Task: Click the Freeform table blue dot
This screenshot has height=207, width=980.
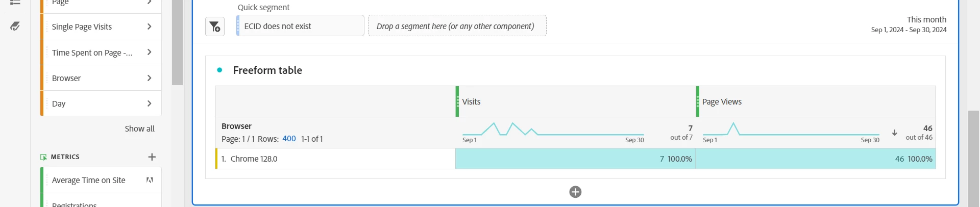Action: tap(219, 70)
